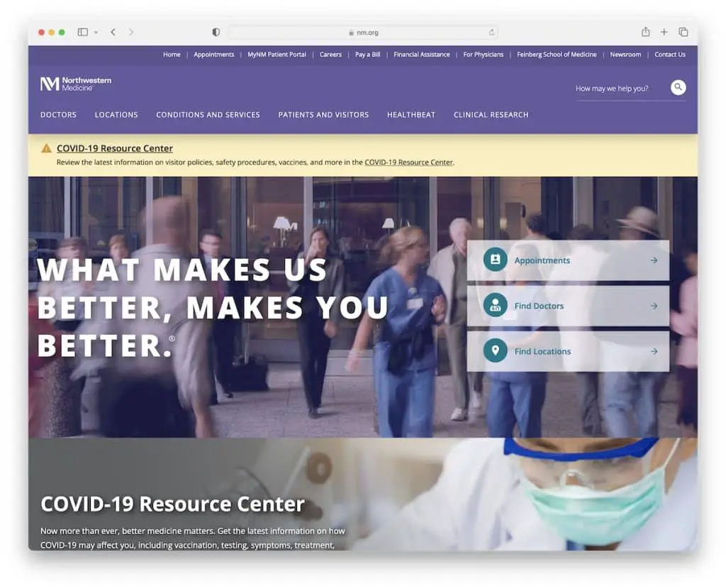Open the DOCTORS menu
Image resolution: width=726 pixels, height=588 pixels.
tap(58, 114)
